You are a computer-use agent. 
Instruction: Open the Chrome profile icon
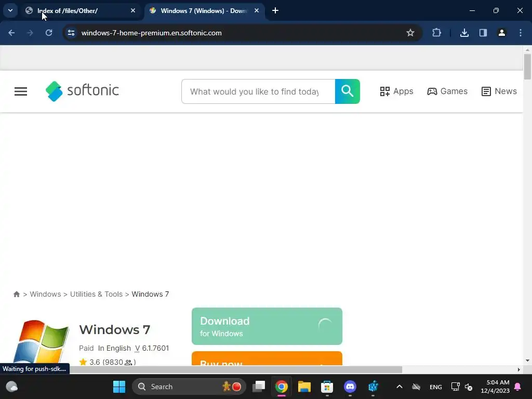502,33
